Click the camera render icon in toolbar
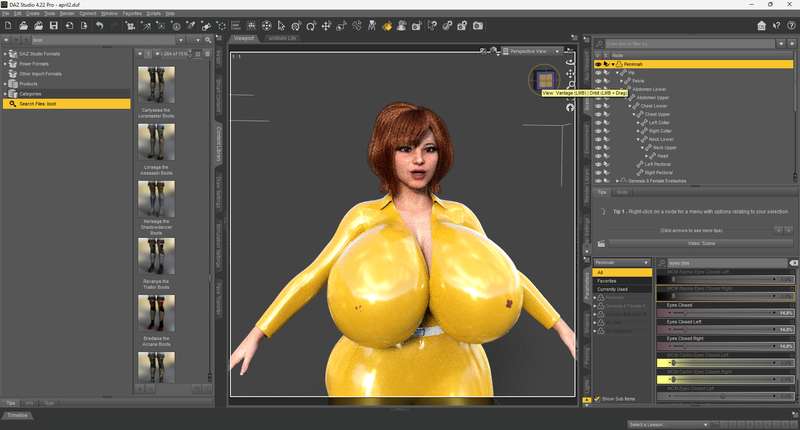The image size is (800, 430). [478, 26]
